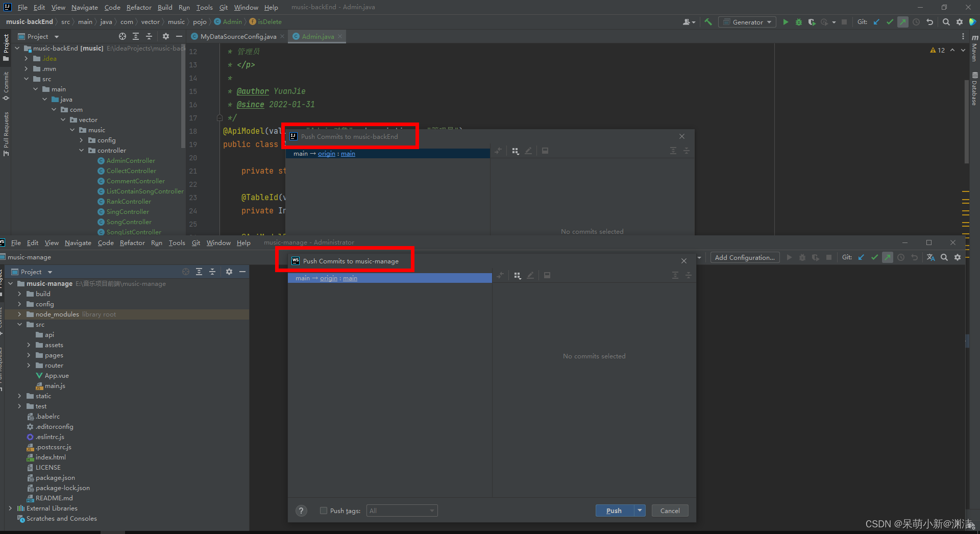Click main branch link in music-backEnd push dialog
This screenshot has width=980, height=534.
(348, 154)
